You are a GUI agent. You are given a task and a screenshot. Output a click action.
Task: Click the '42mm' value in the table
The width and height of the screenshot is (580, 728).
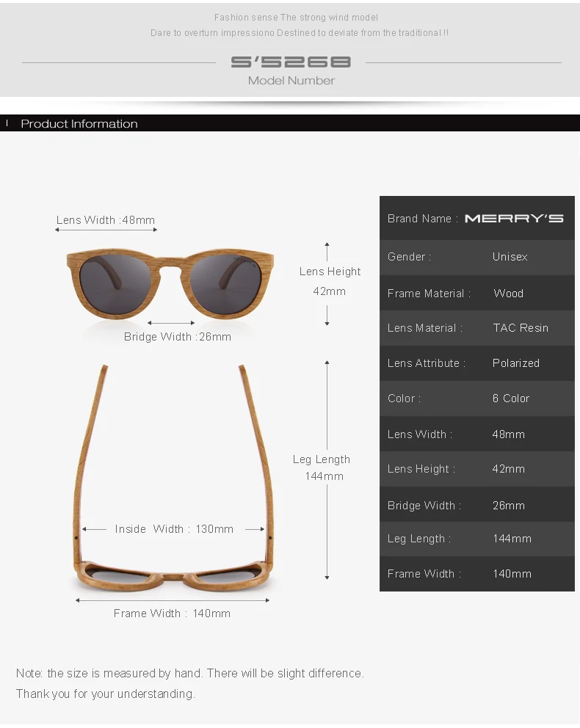pyautogui.click(x=509, y=469)
